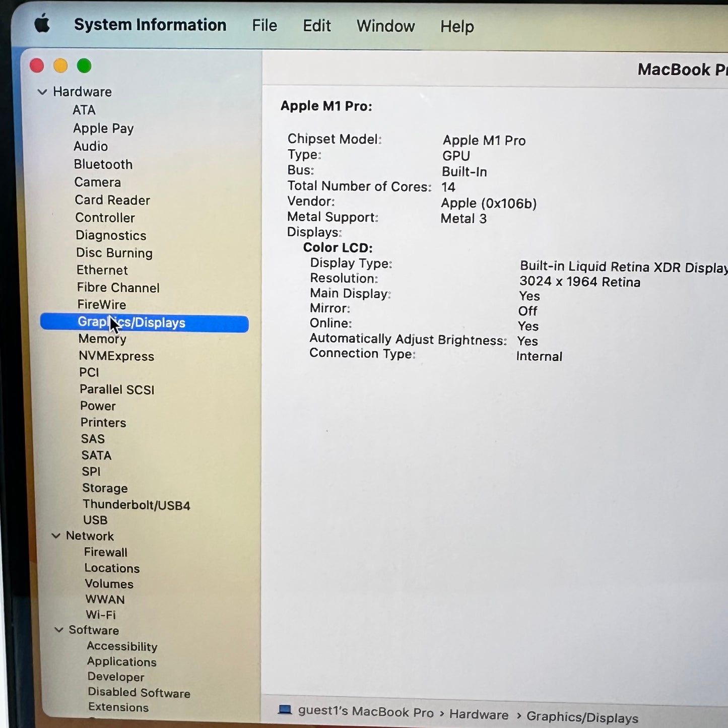The width and height of the screenshot is (728, 728).
Task: Open the Window menu
Action: tap(385, 26)
